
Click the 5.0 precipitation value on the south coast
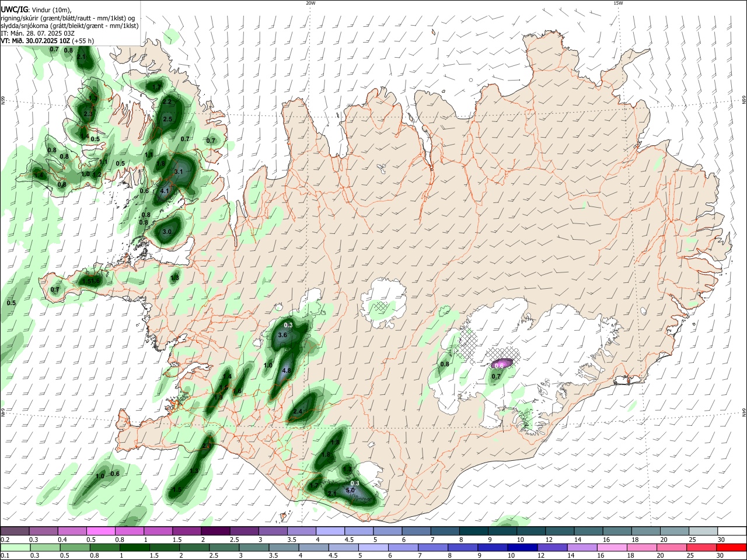[350, 491]
